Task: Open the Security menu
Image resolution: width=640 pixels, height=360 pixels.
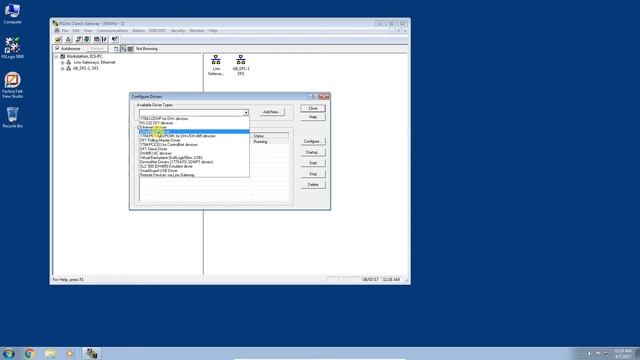Action: point(178,31)
